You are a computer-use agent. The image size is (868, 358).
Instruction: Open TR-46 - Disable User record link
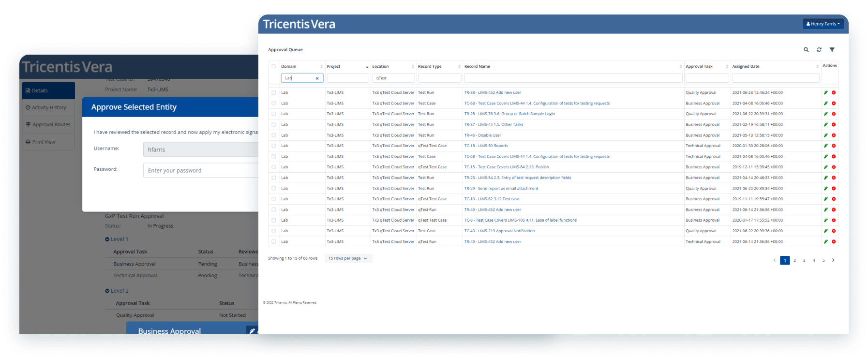483,135
